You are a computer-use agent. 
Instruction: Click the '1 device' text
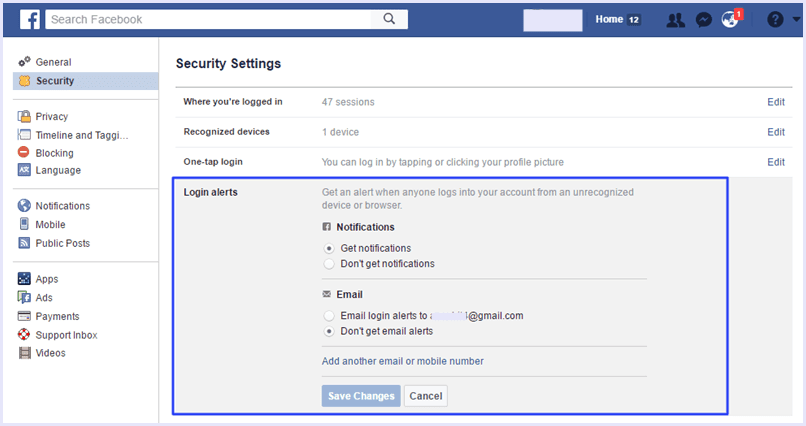point(340,132)
